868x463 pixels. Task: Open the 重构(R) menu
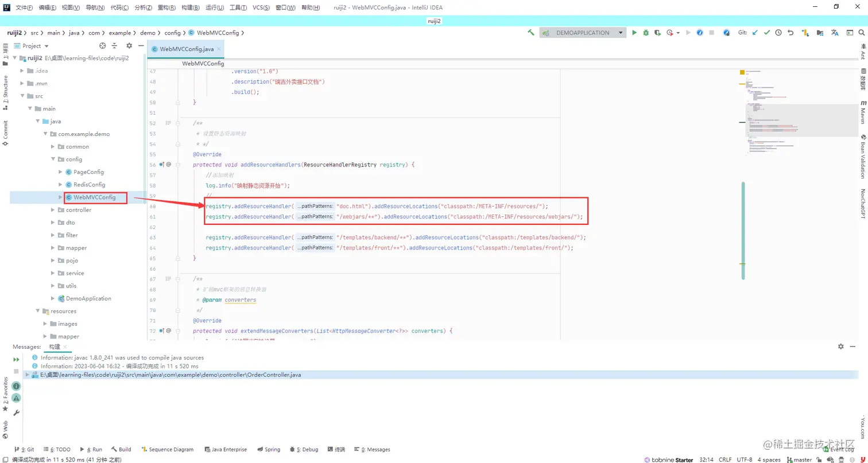pos(166,7)
